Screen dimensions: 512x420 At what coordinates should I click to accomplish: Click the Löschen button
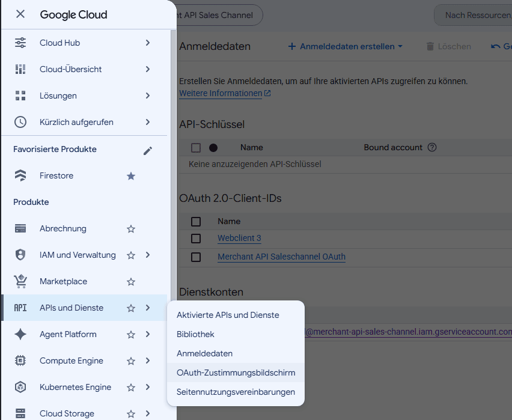448,46
